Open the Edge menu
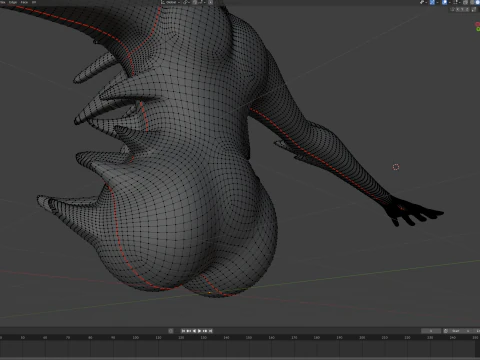Image resolution: width=480 pixels, height=360 pixels. pos(13,2)
